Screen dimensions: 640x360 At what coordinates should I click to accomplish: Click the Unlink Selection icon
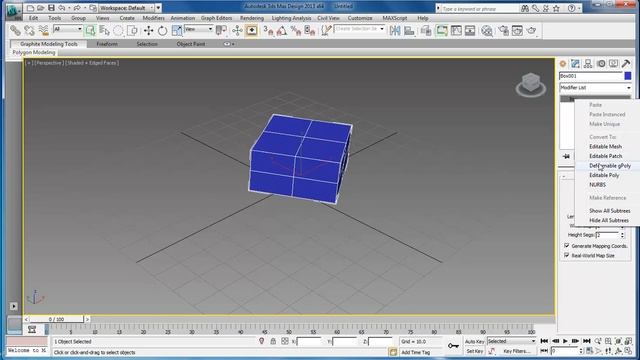click(29, 30)
